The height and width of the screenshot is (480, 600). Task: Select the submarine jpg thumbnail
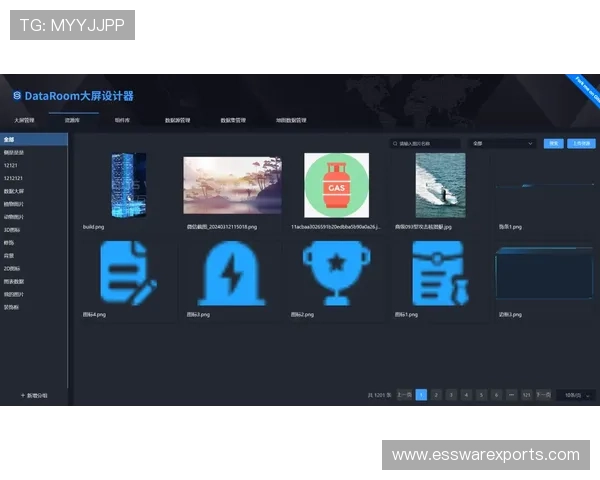click(x=440, y=185)
